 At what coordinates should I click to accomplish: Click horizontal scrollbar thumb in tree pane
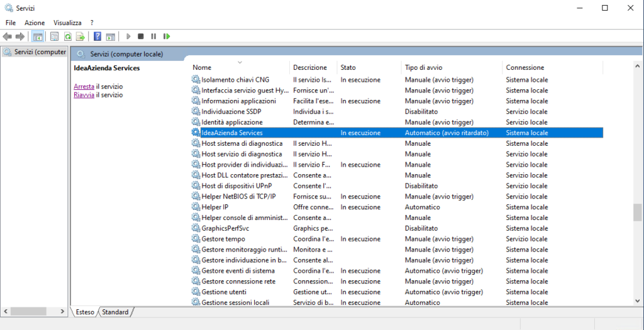pos(28,312)
